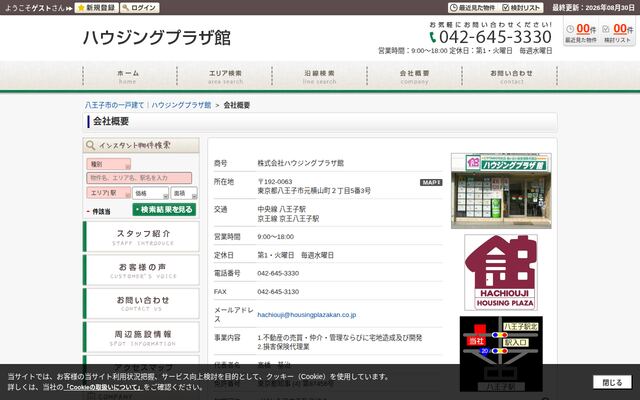Viewport: 640px width, 400px height.
Task: Open the HACHIOUJI HOUSING PLAZA logo image
Action: pyautogui.click(x=501, y=272)
